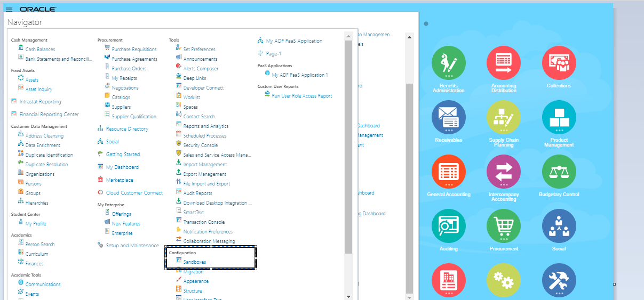644x300 pixels.
Task: Click the Security Console link
Action: click(200, 145)
